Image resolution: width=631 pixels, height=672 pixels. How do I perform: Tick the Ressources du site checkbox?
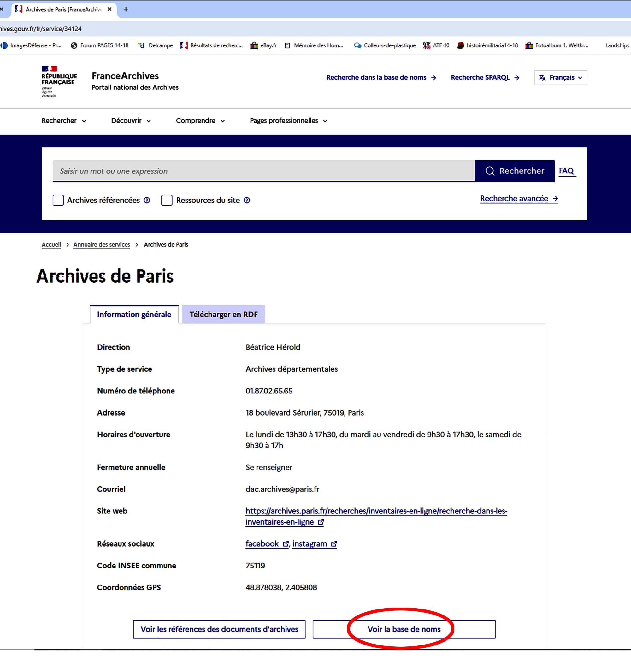tap(167, 200)
